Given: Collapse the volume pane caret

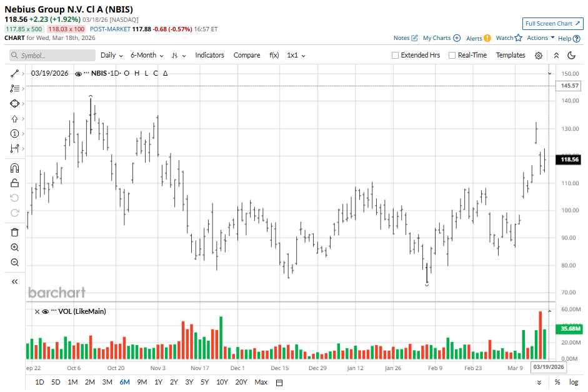Looking at the screenshot, I should click(x=549, y=311).
